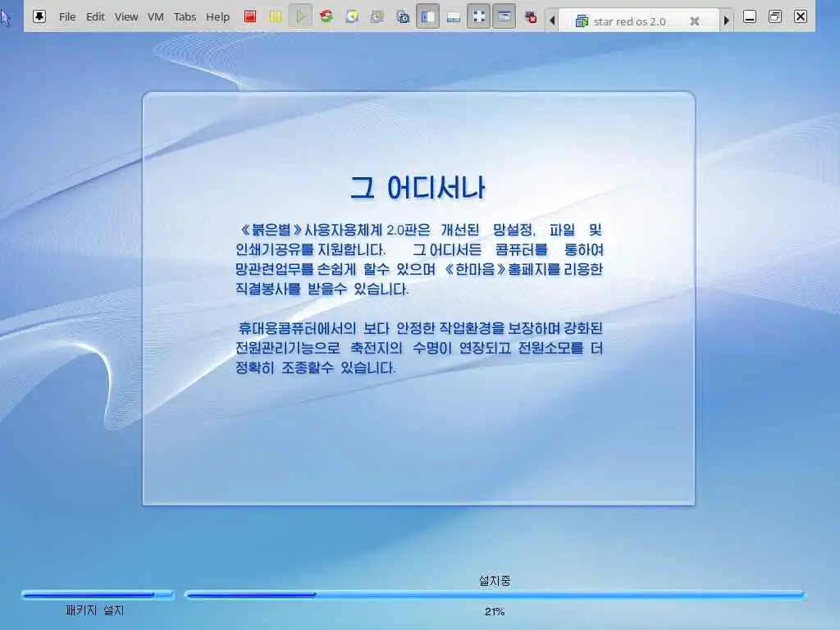The width and height of the screenshot is (840, 630).
Task: Click the disconnect devices icon with red mark
Action: 531,17
